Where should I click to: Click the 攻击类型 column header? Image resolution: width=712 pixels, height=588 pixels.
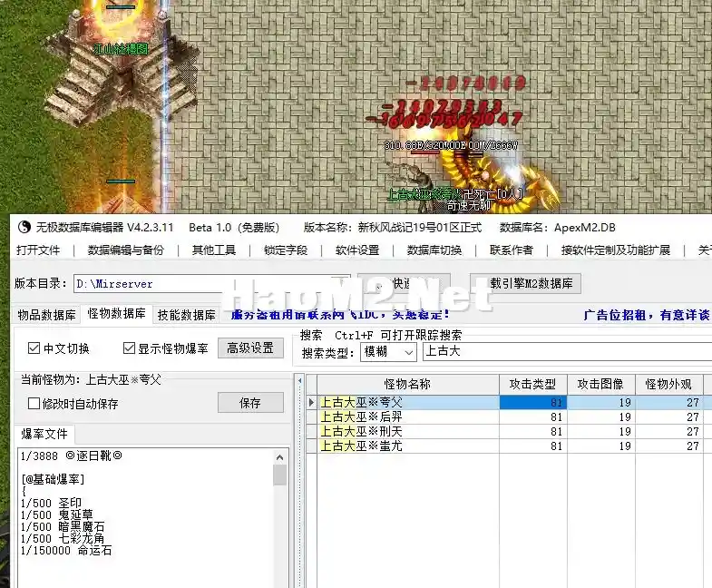(x=533, y=385)
